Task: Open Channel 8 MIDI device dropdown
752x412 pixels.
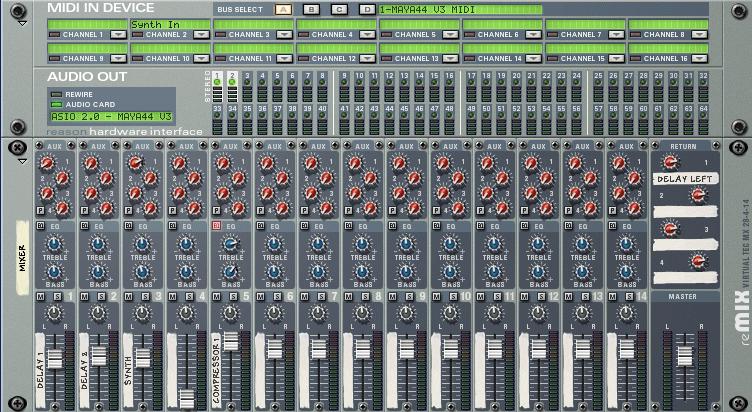Action: pyautogui.click(x=699, y=35)
